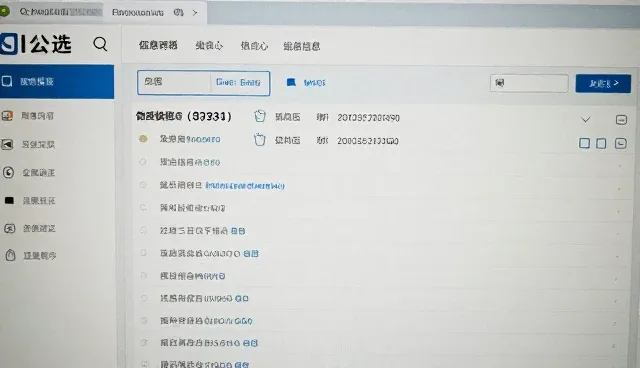Switch to the fourth top navigation tab
Viewport: 640px width, 368px height.
click(x=302, y=47)
